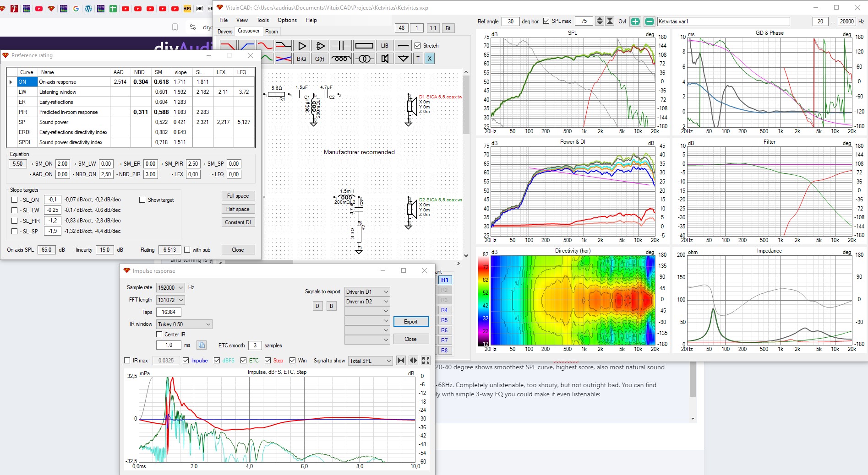Open the 'Signal to show' dropdown

pyautogui.click(x=371, y=361)
